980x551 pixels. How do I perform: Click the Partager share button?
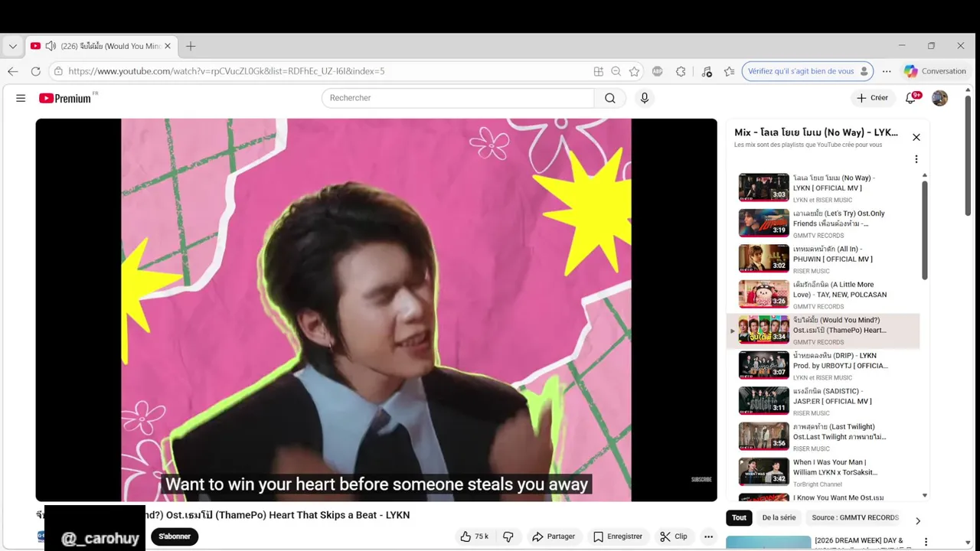pos(553,536)
